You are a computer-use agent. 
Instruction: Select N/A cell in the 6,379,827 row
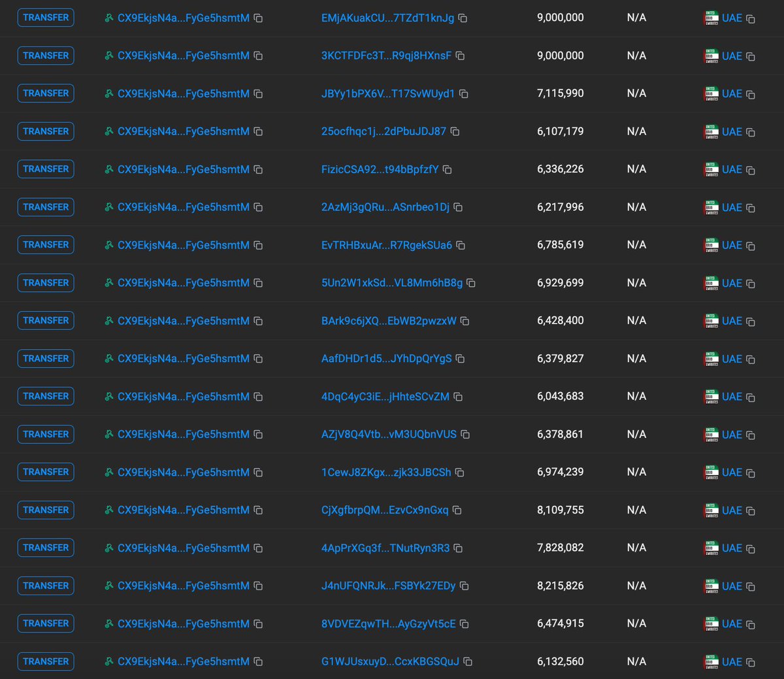click(x=636, y=359)
